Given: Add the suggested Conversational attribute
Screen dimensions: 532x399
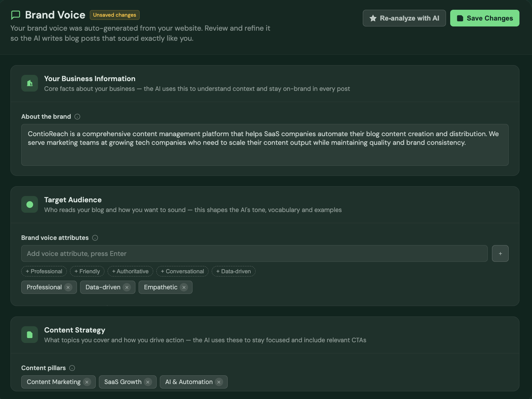Looking at the screenshot, I should point(182,271).
